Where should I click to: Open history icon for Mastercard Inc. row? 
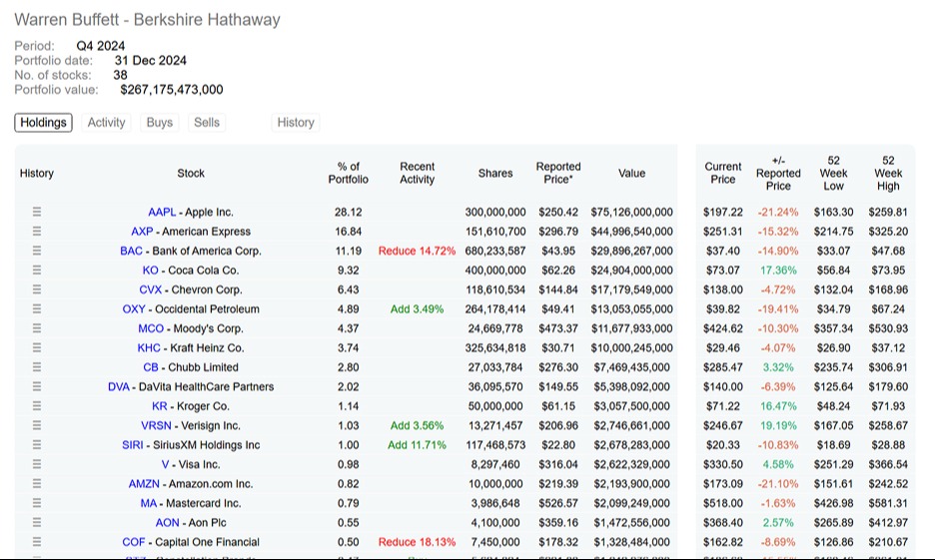coord(37,503)
